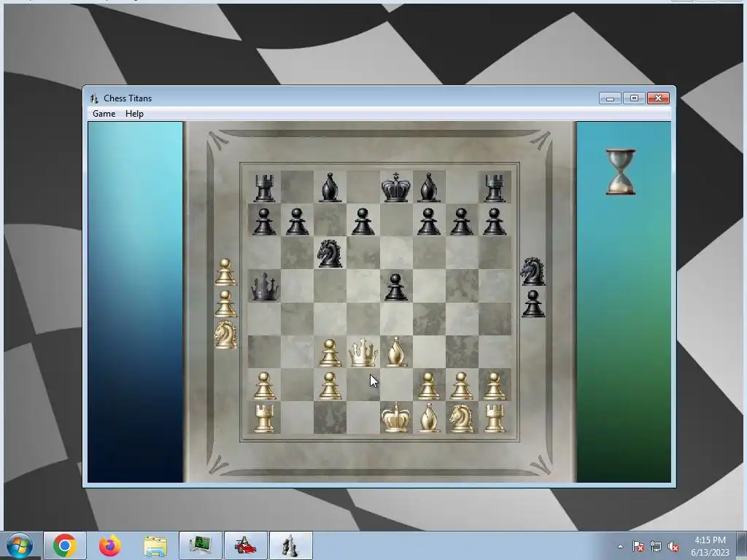Open the Action Center flag icon
747x560 pixels.
638,546
